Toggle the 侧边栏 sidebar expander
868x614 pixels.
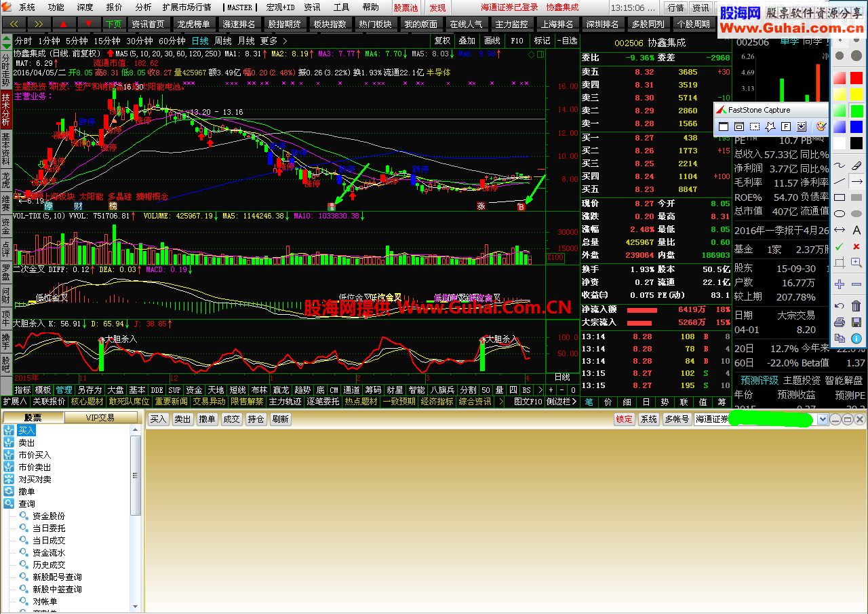(564, 402)
